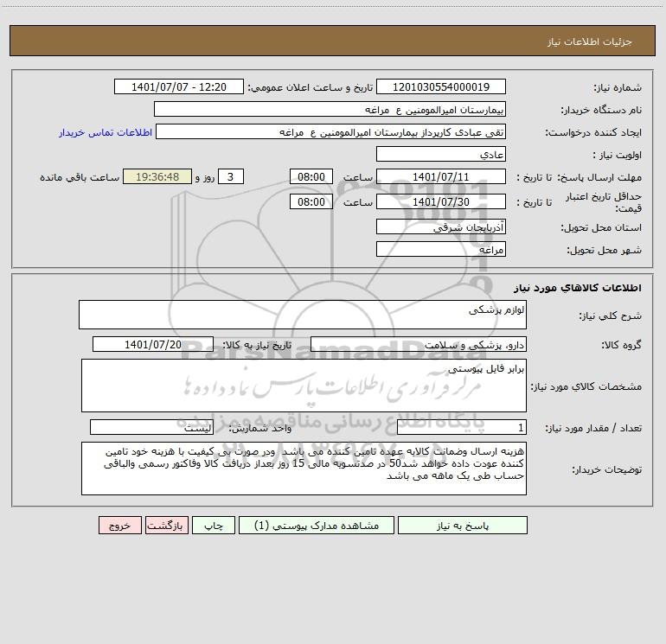Screen dimensions: 666x644
Task: Click the مشخصات کالای مورد نیاز label
Action: click(x=586, y=386)
